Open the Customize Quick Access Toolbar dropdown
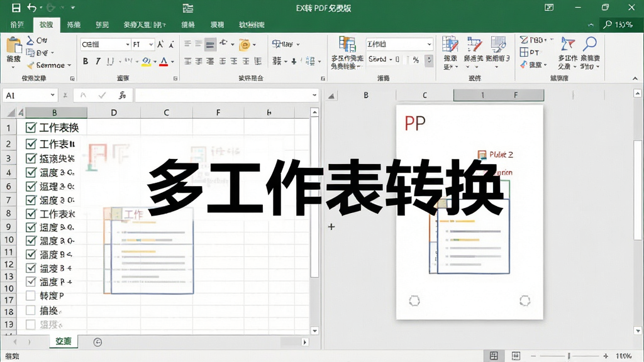This screenshot has width=644, height=362. [73, 8]
